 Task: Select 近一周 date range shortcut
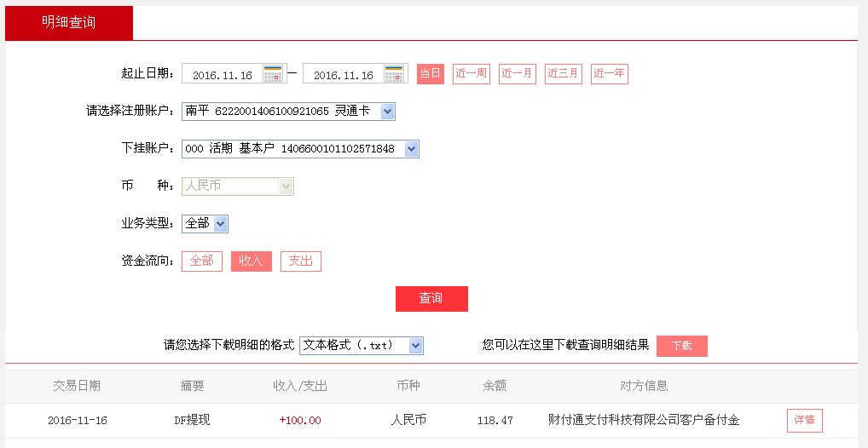[x=472, y=74]
